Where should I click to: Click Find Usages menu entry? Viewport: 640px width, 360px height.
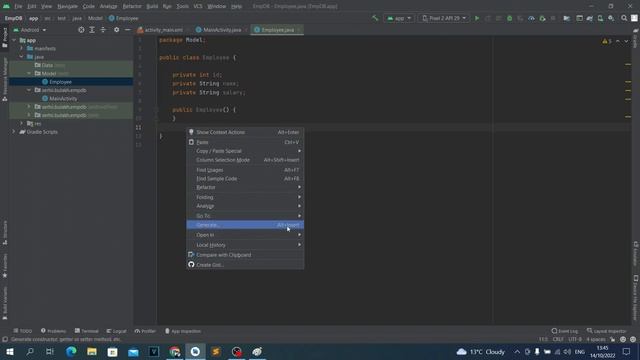click(245, 170)
